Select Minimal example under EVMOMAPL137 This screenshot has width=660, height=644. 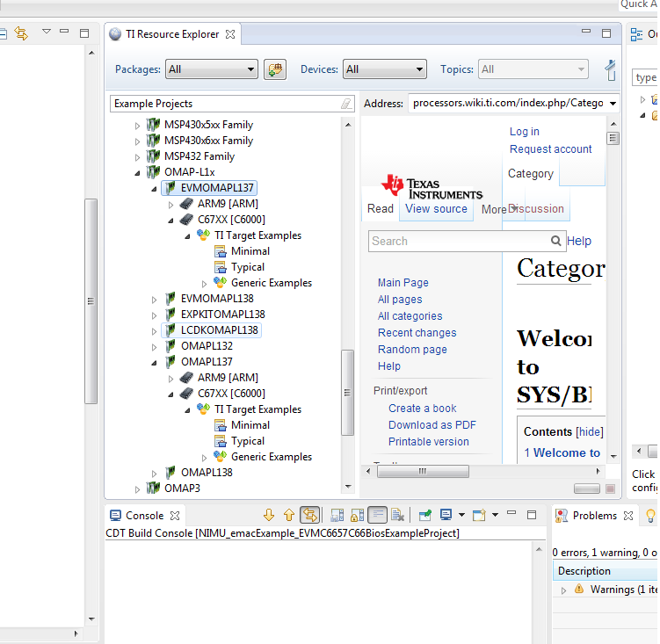250,251
